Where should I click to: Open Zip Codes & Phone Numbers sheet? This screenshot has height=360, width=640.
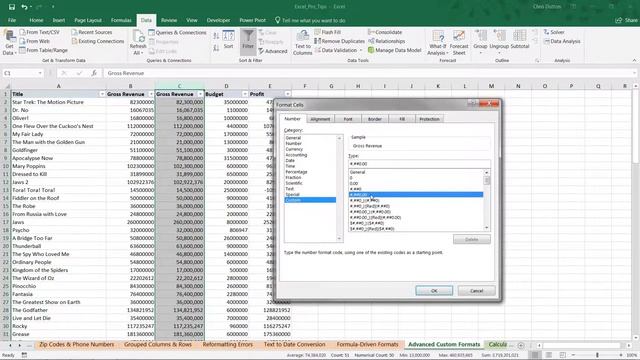(x=77, y=344)
